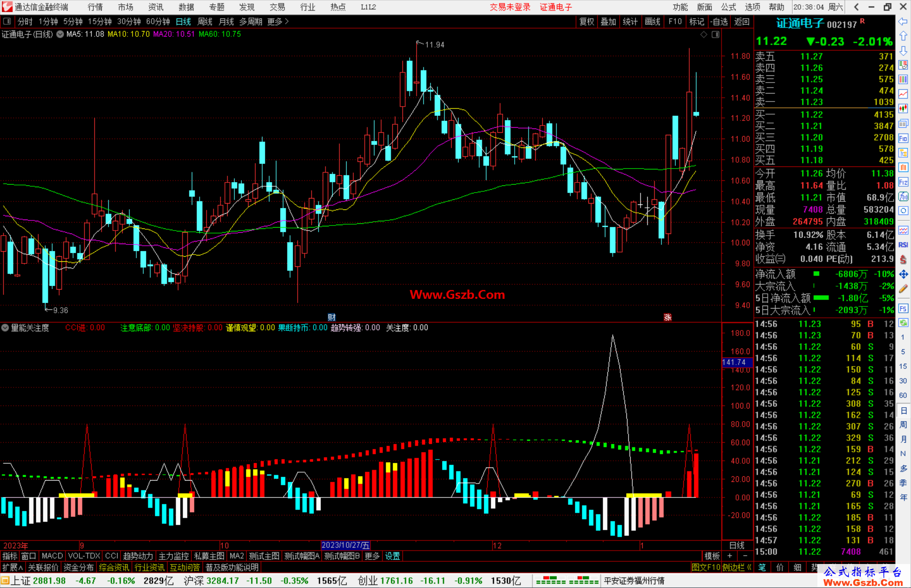The image size is (911, 588).
Task: Click the diamond icon at chart top-right
Action: tap(703, 35)
